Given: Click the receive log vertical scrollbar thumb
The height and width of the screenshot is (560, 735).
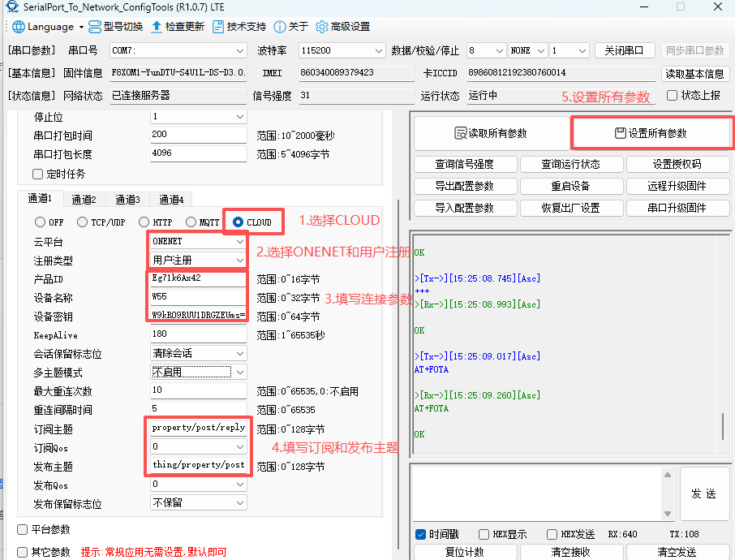Looking at the screenshot, I should pyautogui.click(x=723, y=426).
